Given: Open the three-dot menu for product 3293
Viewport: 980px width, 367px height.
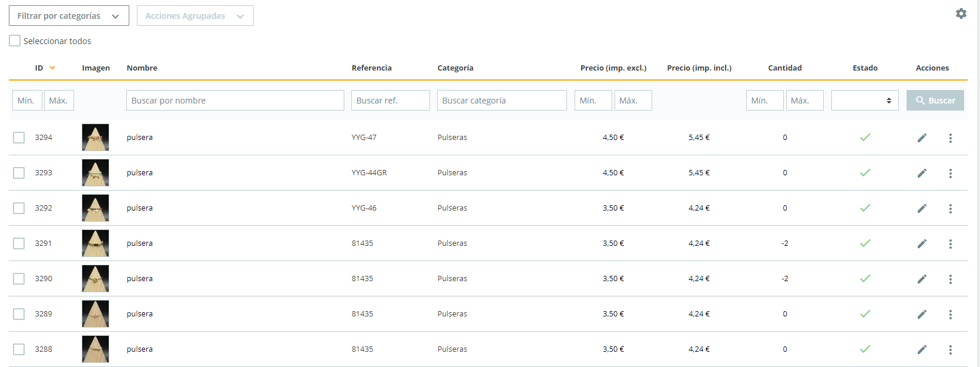Looking at the screenshot, I should (950, 173).
